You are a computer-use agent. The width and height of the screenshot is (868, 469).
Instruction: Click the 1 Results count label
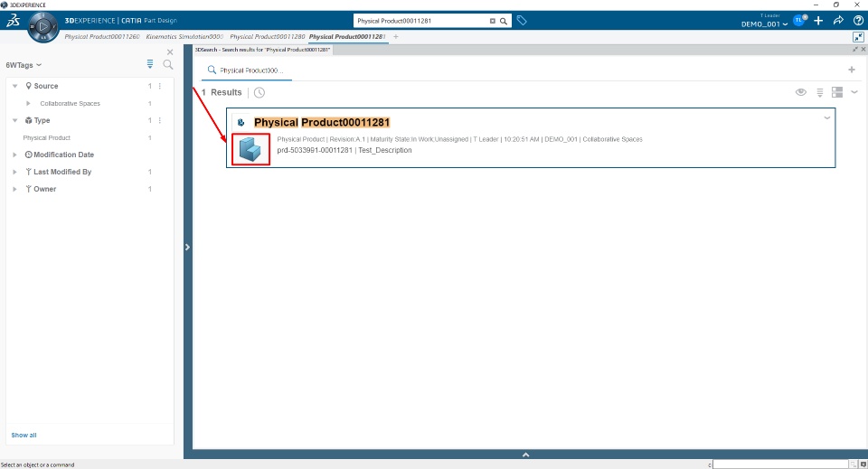(222, 92)
